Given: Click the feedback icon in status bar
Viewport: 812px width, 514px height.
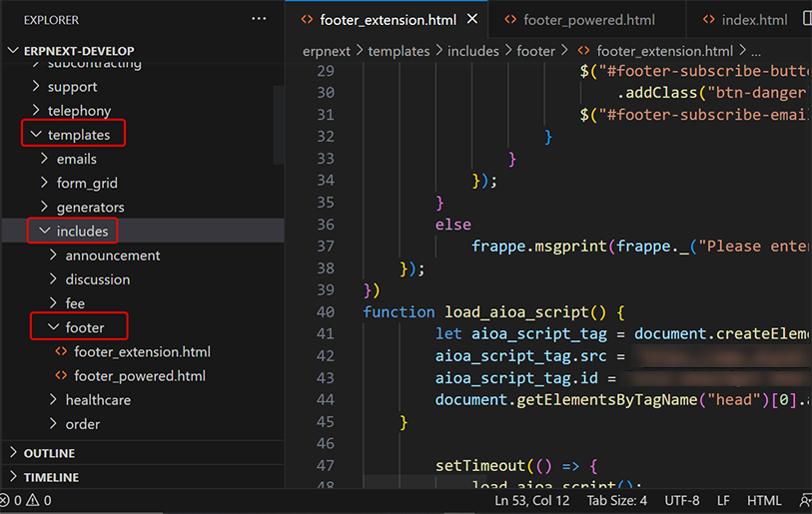Looking at the screenshot, I should click(806, 500).
